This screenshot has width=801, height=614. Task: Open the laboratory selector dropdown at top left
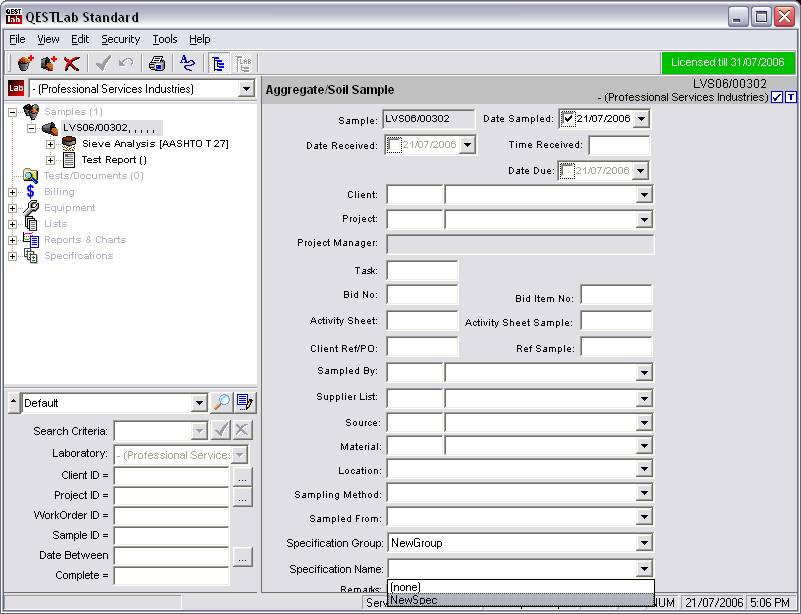(246, 89)
